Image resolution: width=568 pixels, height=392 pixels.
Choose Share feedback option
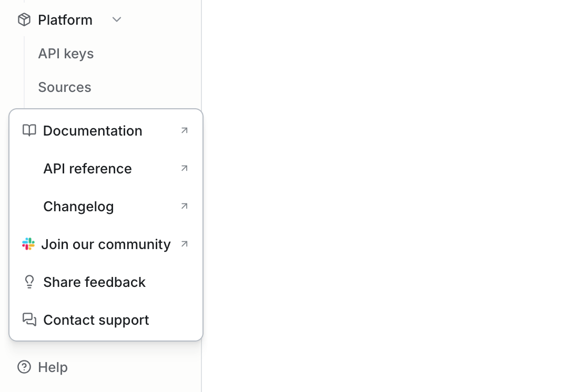(x=94, y=282)
